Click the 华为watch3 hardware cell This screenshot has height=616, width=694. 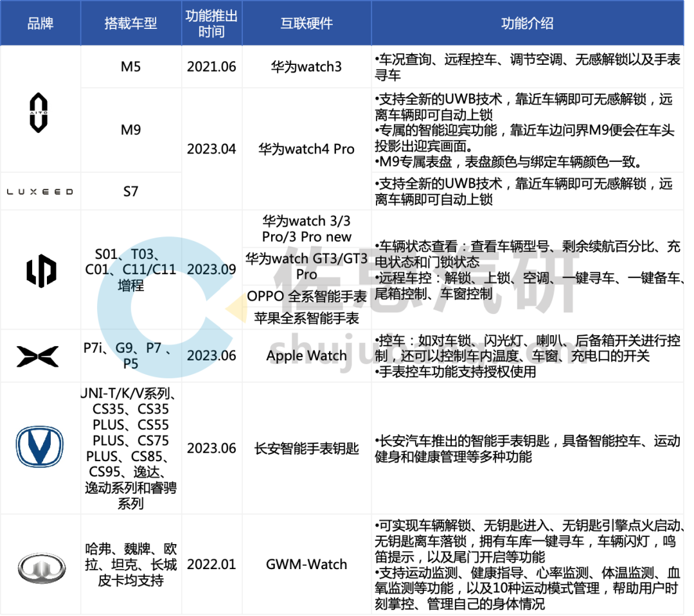coord(307,67)
